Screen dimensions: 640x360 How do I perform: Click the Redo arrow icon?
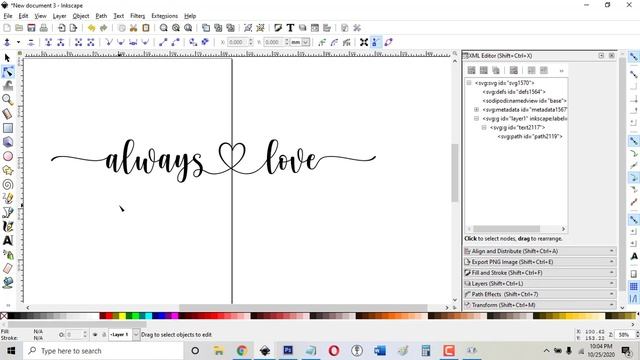click(x=104, y=28)
